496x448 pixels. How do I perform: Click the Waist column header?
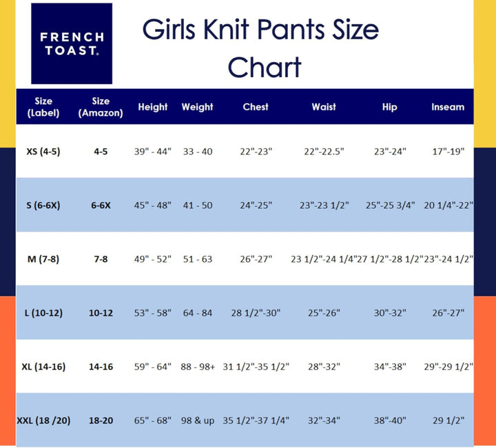[x=324, y=107]
